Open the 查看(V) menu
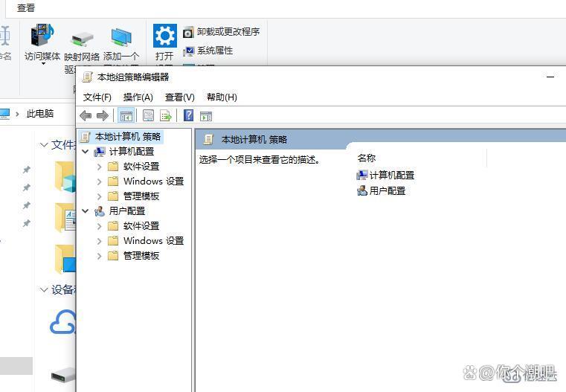 pyautogui.click(x=179, y=97)
